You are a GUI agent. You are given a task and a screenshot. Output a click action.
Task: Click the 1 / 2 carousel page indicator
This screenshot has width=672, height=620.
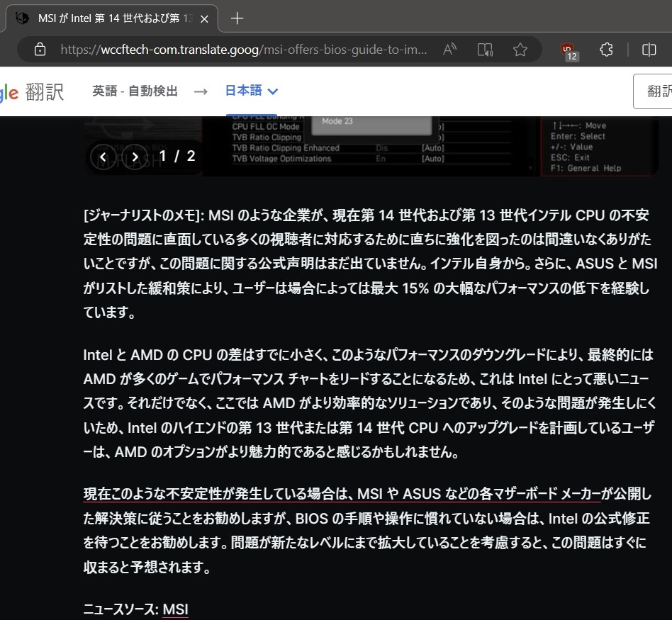[176, 157]
